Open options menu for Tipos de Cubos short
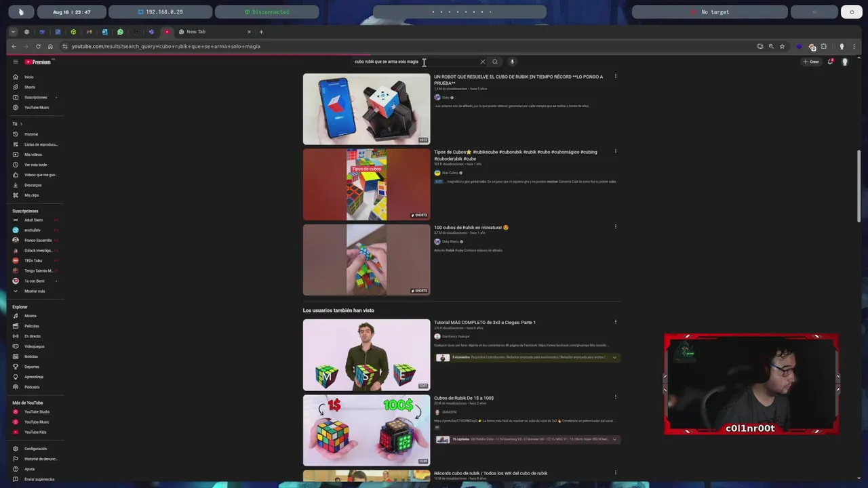This screenshot has height=488, width=868. click(x=616, y=152)
